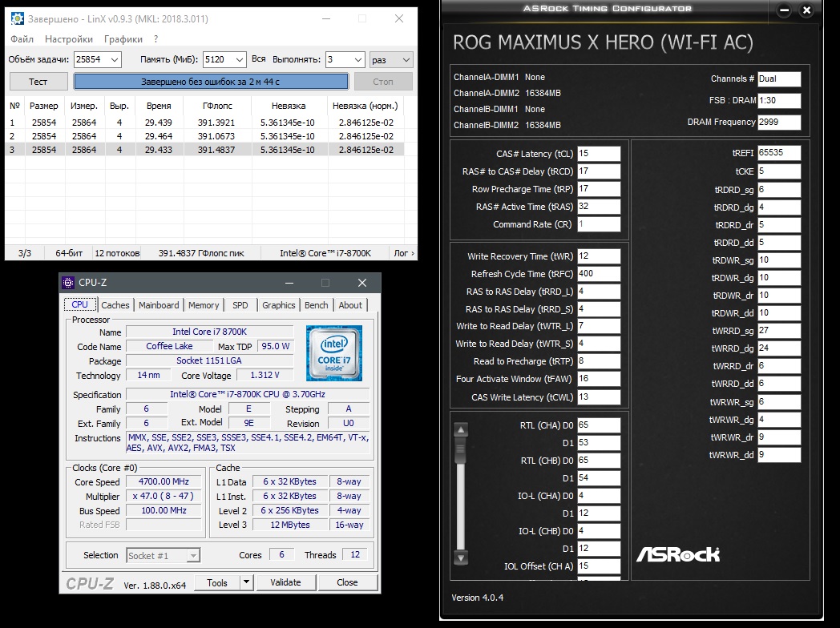Click the Core Voltage 1.312 V value

click(265, 376)
